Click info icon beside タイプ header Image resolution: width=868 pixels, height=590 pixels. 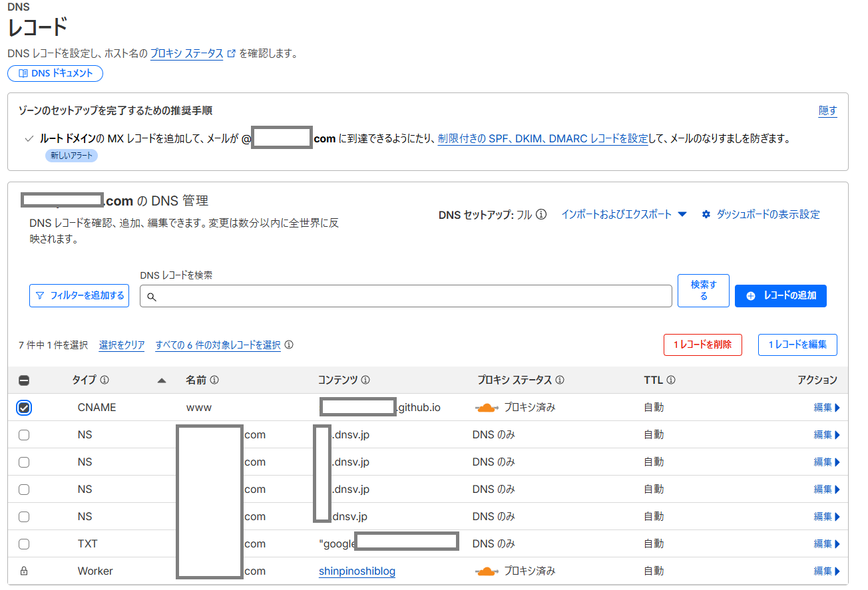click(105, 380)
